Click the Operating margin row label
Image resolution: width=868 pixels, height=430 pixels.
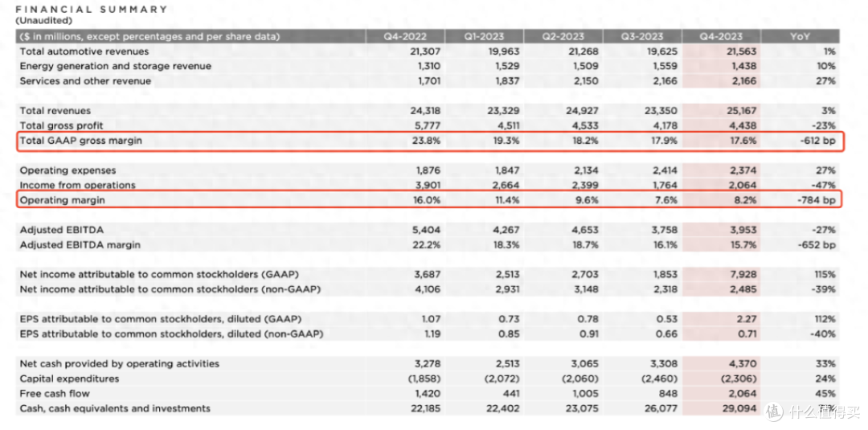point(62,200)
